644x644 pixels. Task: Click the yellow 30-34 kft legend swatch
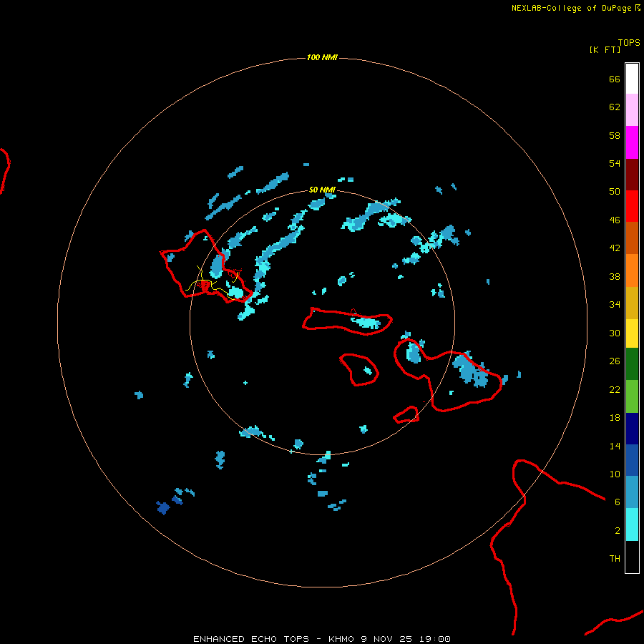point(632,333)
